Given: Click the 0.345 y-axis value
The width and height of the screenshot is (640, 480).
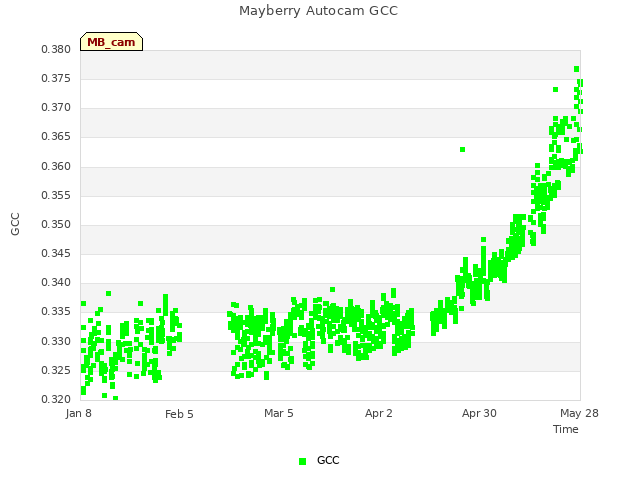Looking at the screenshot, I should 56,253.
